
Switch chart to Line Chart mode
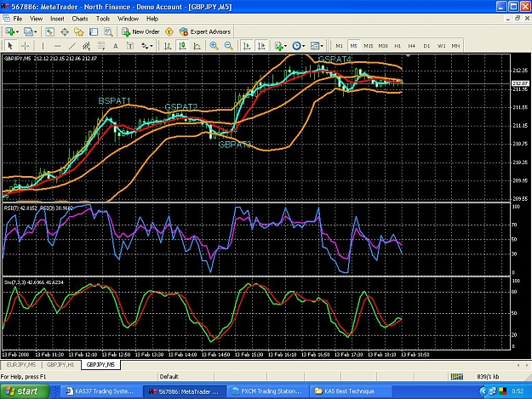pos(197,46)
